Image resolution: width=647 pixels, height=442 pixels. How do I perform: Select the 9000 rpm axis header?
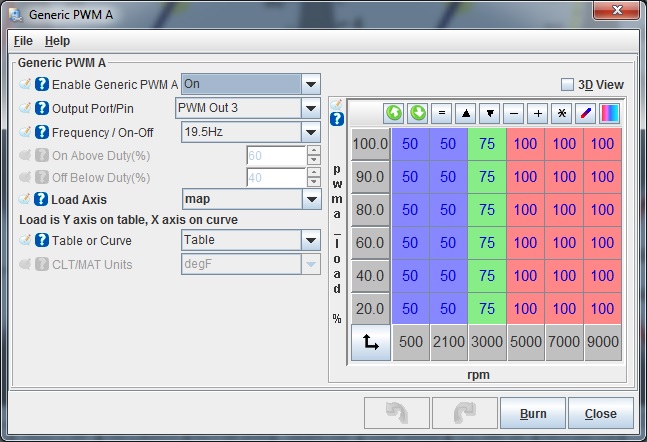[x=602, y=342]
